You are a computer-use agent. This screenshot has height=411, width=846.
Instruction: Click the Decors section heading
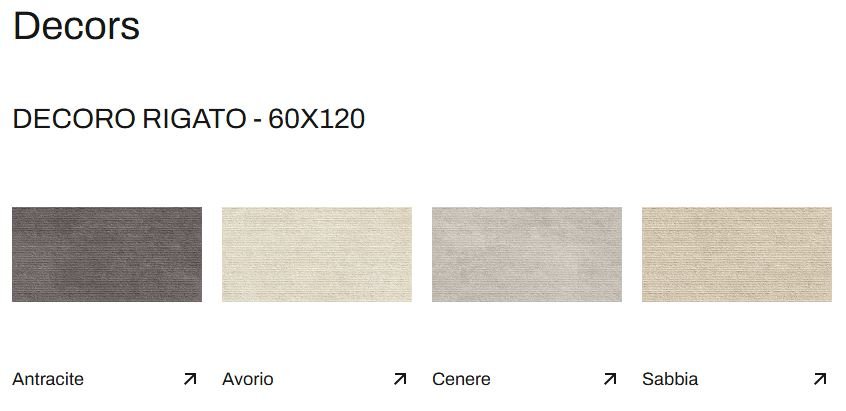pyautogui.click(x=76, y=26)
